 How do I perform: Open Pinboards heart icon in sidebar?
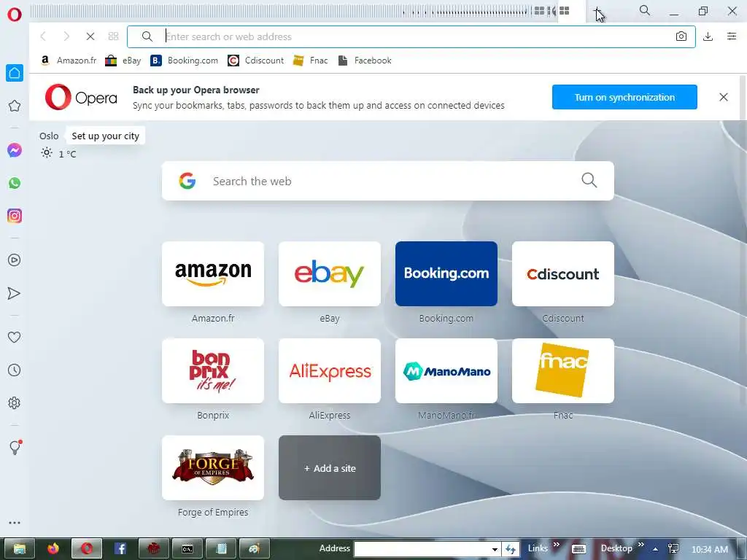coord(15,337)
